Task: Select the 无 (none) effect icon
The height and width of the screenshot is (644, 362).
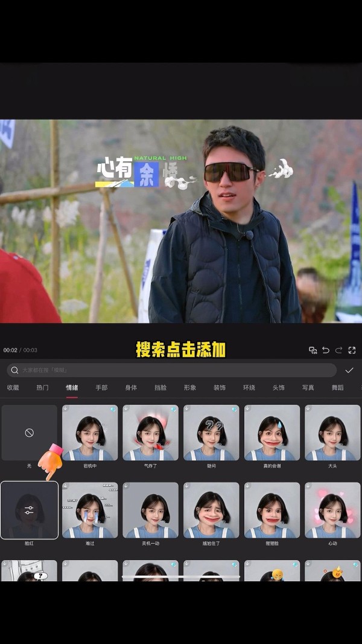Action: (x=29, y=433)
